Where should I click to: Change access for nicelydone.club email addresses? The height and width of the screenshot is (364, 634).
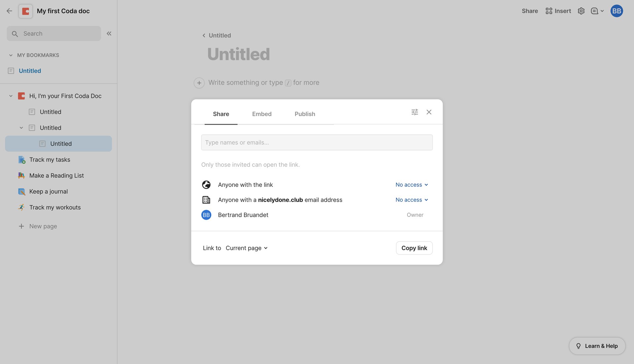click(411, 200)
